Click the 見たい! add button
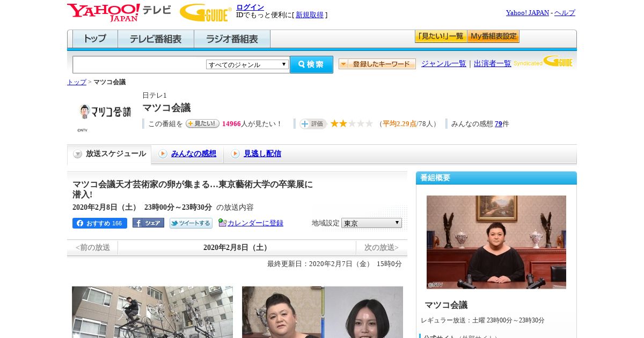Image resolution: width=644 pixels, height=338 pixels. [x=202, y=123]
